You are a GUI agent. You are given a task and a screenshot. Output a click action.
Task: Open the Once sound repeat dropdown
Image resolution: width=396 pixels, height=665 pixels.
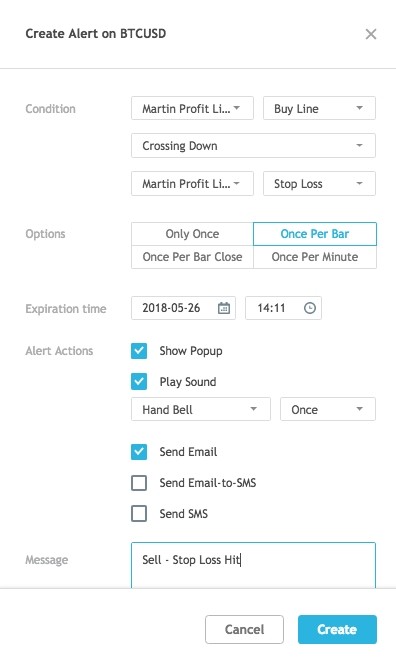coord(328,409)
